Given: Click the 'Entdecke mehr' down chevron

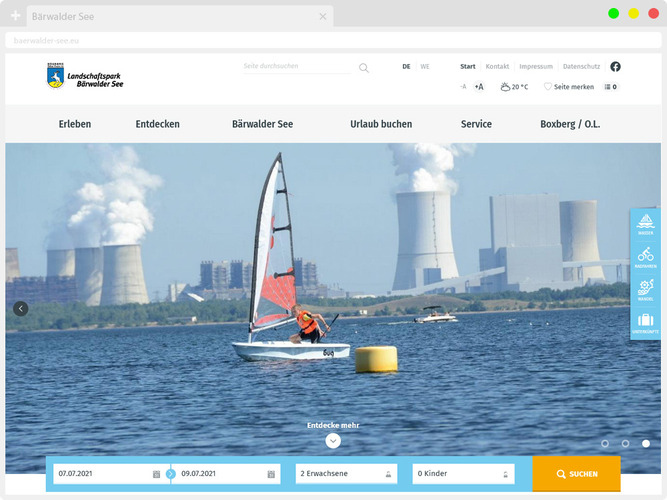Looking at the screenshot, I should pyautogui.click(x=333, y=441).
